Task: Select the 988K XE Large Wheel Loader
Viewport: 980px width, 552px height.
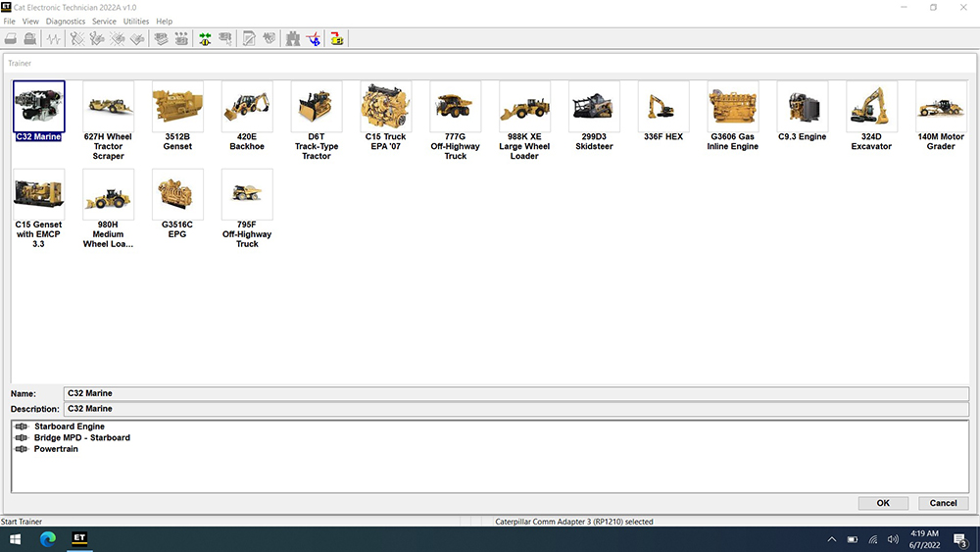Action: [524, 121]
